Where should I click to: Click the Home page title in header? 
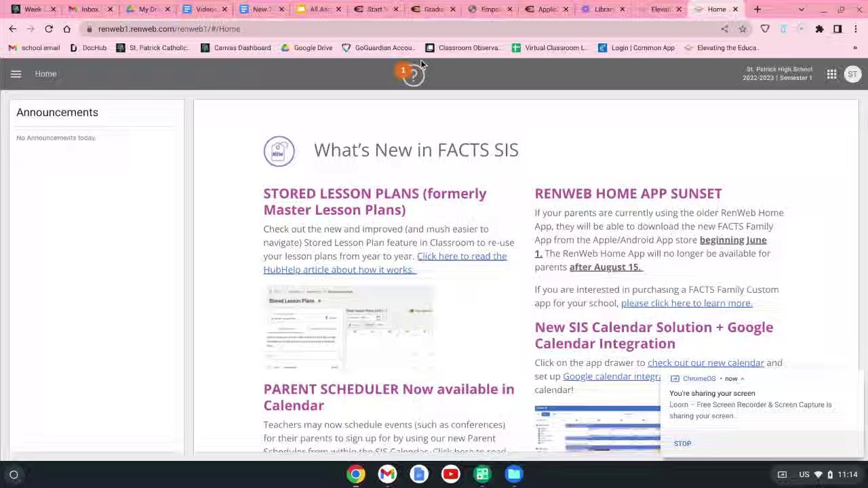point(45,74)
